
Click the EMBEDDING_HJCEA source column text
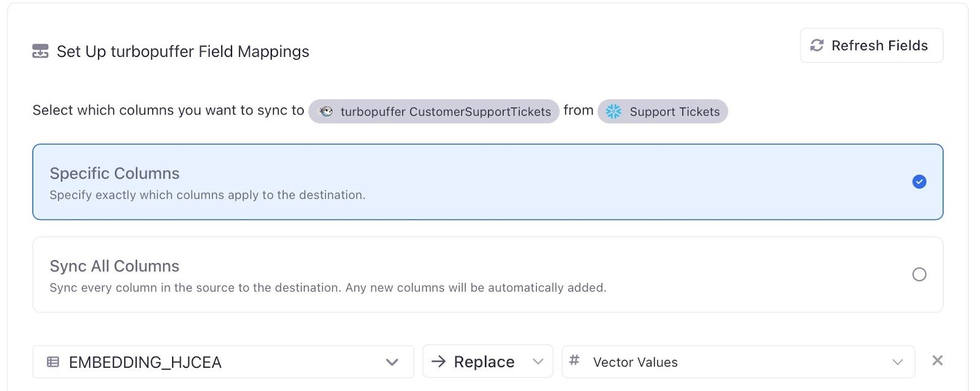pos(145,362)
